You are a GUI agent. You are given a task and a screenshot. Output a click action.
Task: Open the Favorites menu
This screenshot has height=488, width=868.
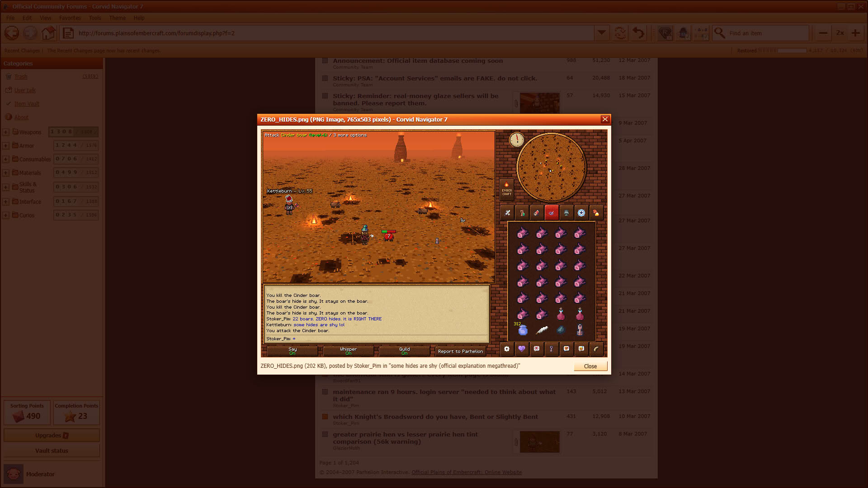pyautogui.click(x=70, y=18)
